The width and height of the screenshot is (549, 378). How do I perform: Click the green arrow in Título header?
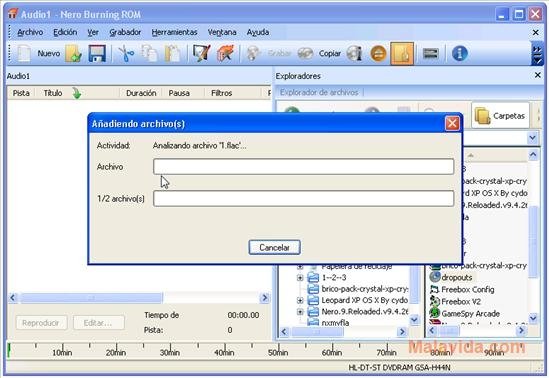[76, 93]
